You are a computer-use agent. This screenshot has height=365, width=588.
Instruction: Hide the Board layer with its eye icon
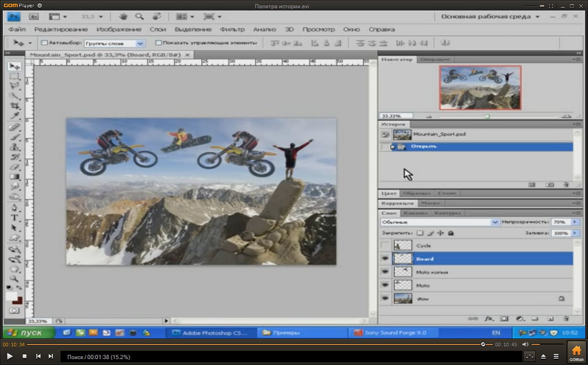(385, 259)
